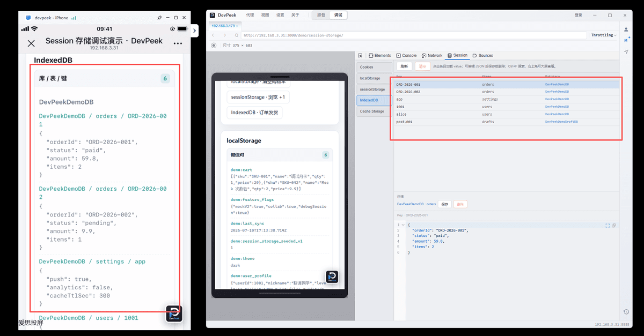Screen dimensions: 644x336
Task: Click the blue M icon in right sidebar
Action: pos(626,40)
